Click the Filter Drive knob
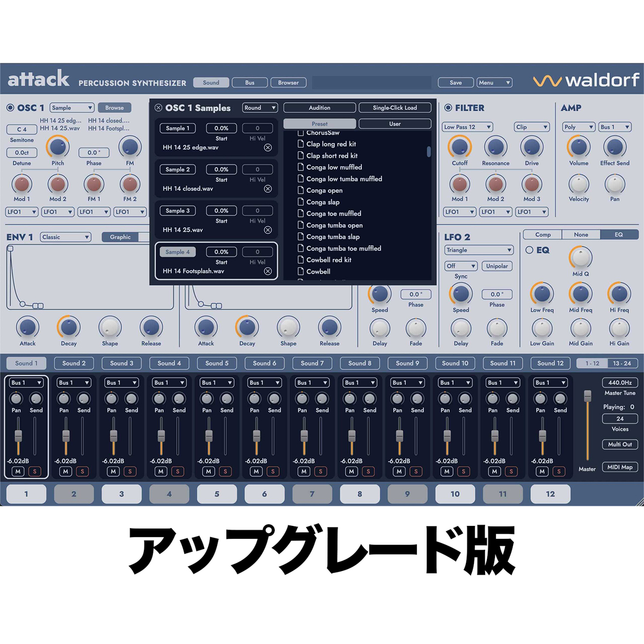 pyautogui.click(x=531, y=147)
